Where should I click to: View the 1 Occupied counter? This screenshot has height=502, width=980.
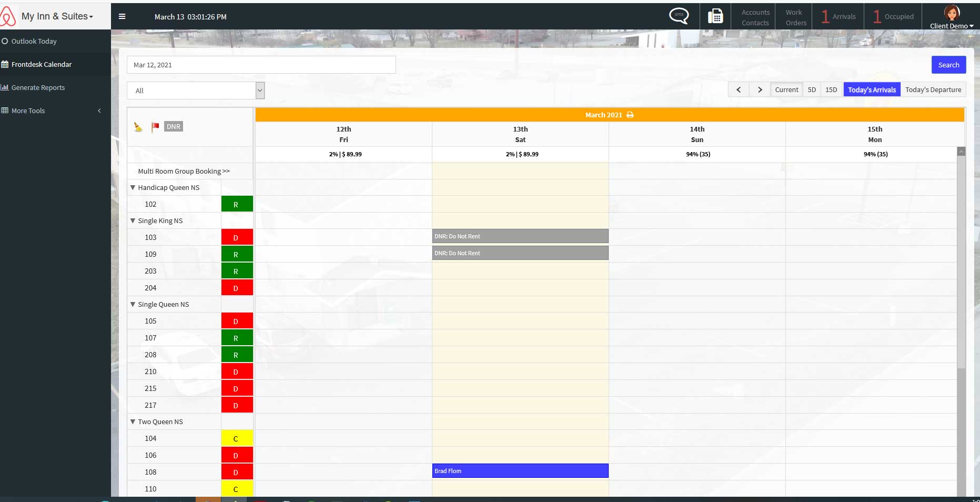pyautogui.click(x=893, y=16)
